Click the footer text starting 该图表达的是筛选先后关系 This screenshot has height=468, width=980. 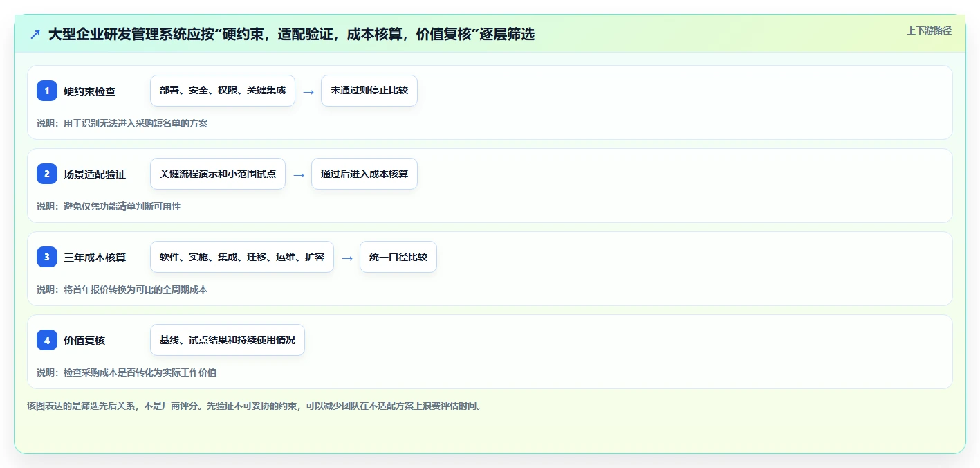tap(254, 406)
